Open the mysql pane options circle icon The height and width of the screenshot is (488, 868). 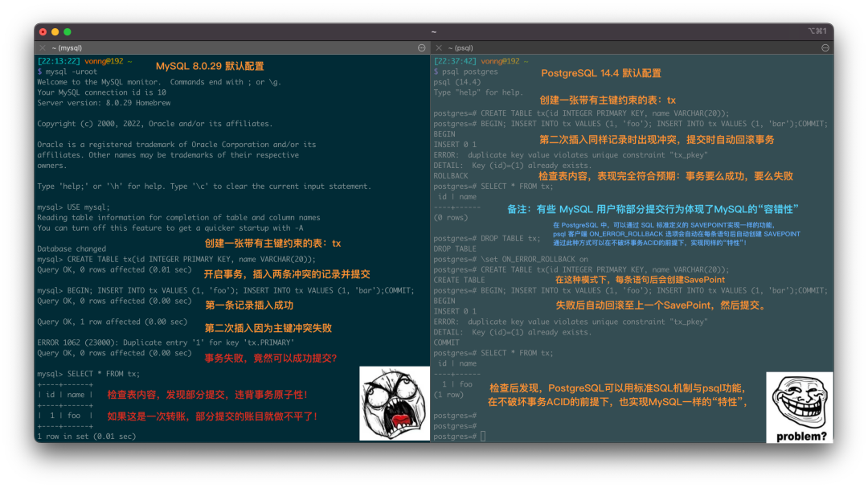coord(422,48)
